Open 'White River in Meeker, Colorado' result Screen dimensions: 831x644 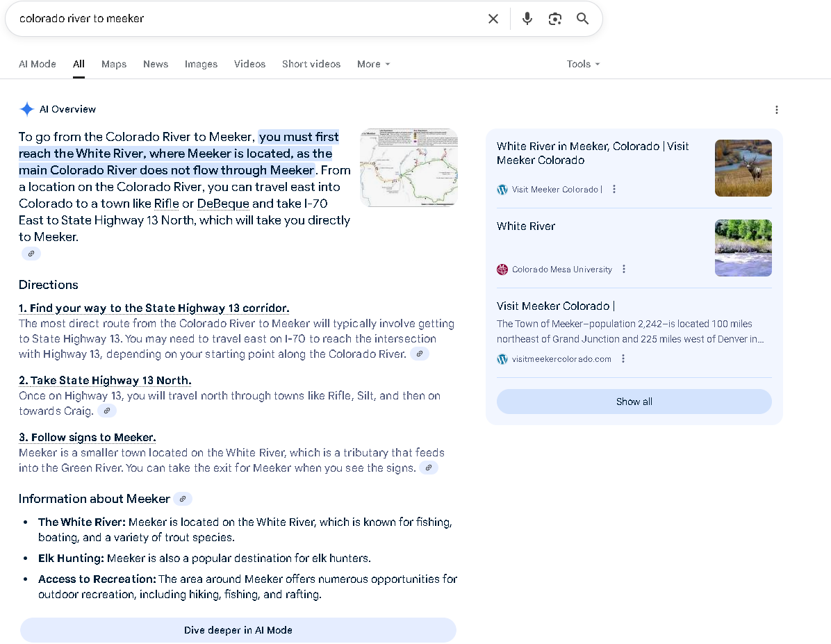pos(593,153)
